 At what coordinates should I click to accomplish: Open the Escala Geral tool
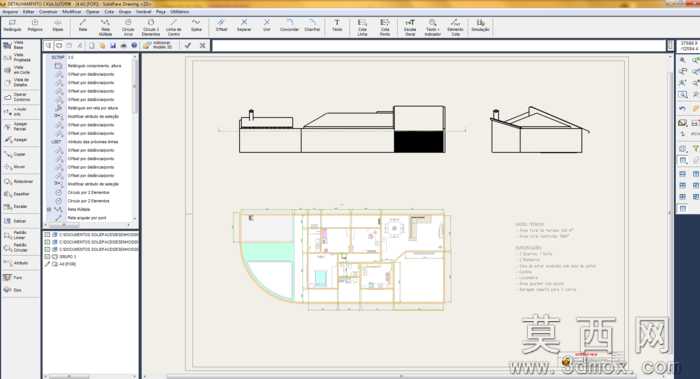click(410, 27)
